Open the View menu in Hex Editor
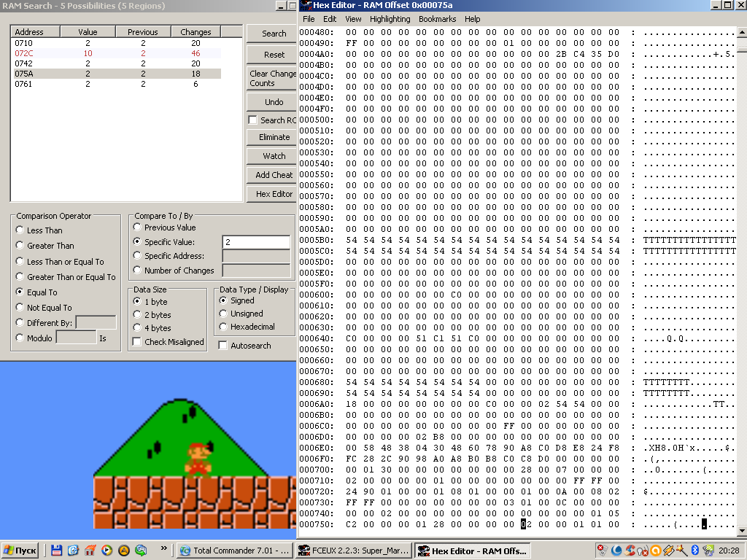This screenshot has width=747, height=560. [x=353, y=19]
